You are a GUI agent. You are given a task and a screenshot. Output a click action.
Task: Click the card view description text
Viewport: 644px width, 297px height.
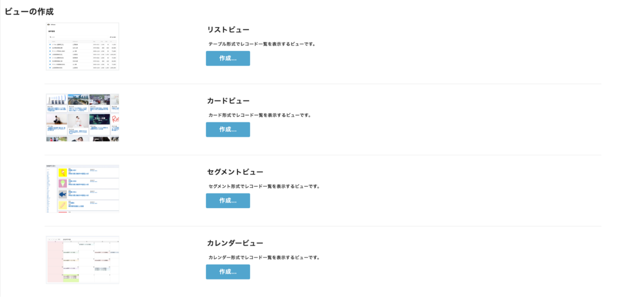259,115
